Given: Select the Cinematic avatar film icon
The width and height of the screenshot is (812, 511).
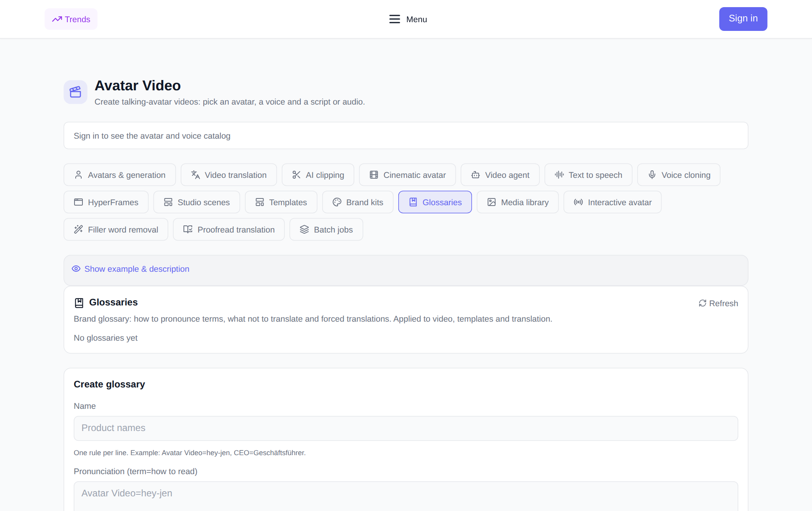Looking at the screenshot, I should point(374,175).
